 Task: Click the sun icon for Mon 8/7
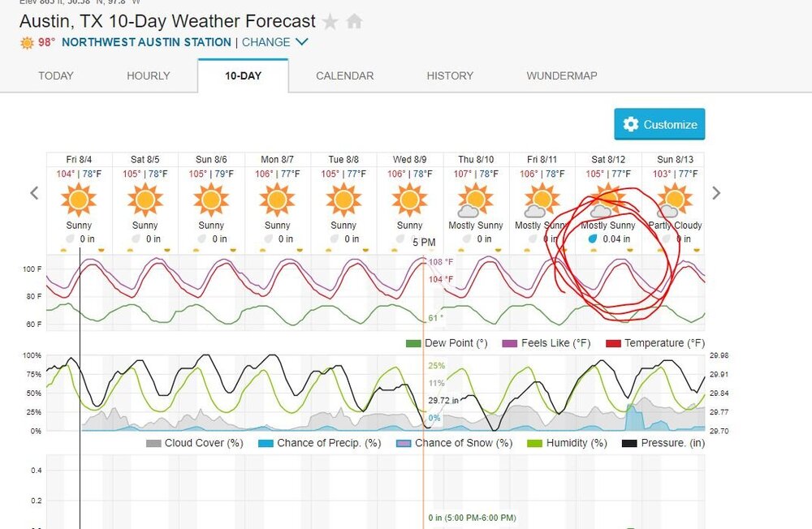tap(277, 199)
